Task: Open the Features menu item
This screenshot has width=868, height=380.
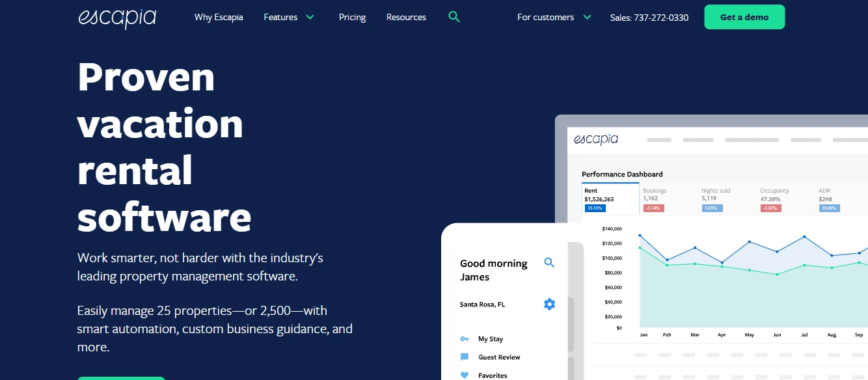Action: pyautogui.click(x=280, y=17)
